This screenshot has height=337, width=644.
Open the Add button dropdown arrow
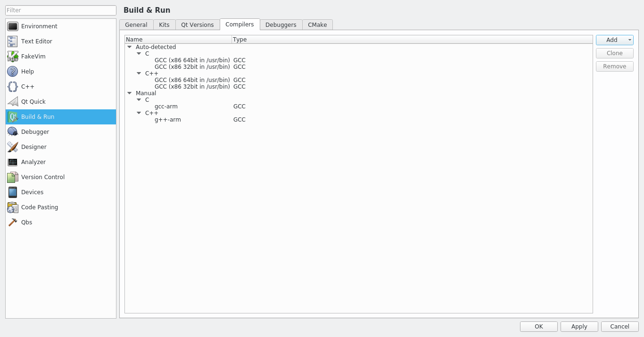[630, 40]
